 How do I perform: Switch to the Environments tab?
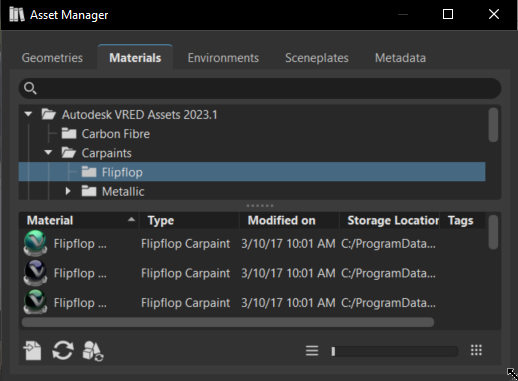[x=223, y=58]
